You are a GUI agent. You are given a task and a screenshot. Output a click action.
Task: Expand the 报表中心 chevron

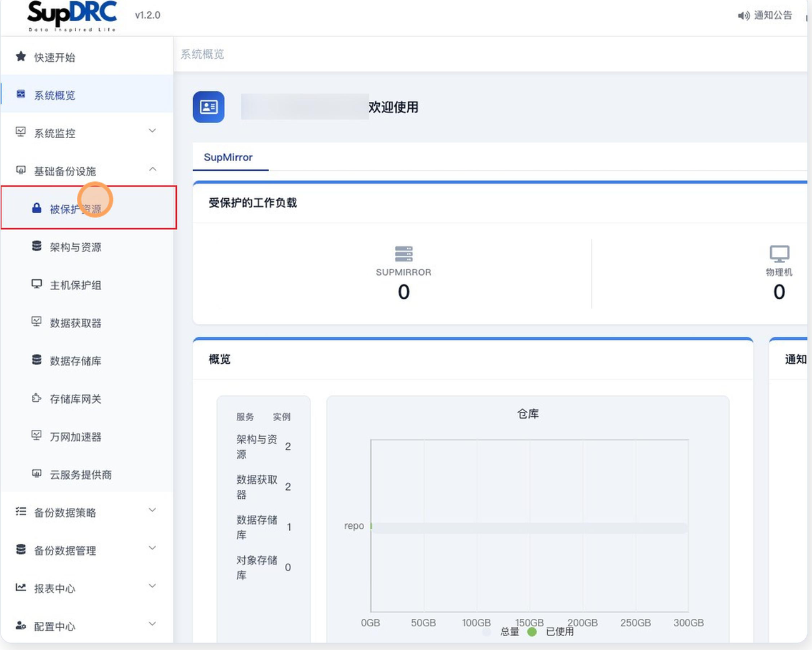[x=152, y=586]
